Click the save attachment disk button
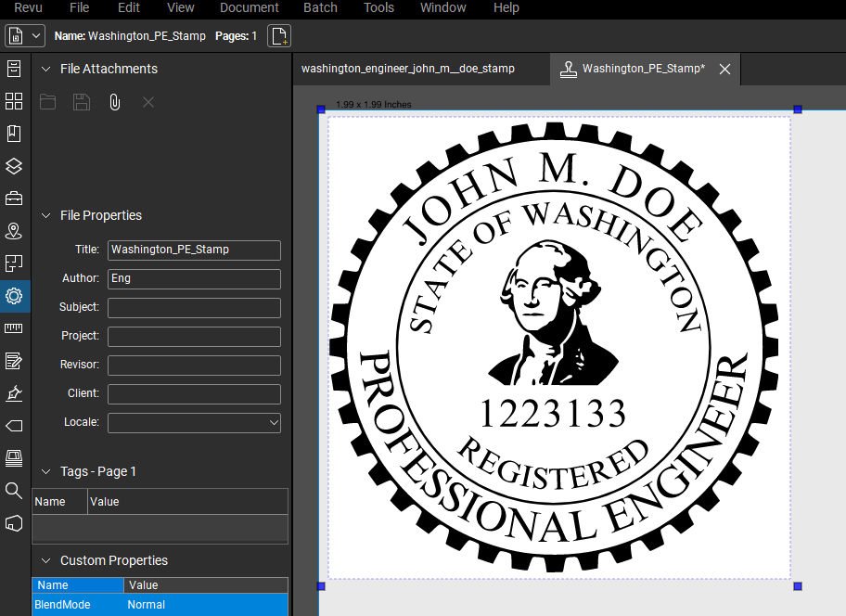This screenshot has height=616, width=846. click(x=81, y=102)
